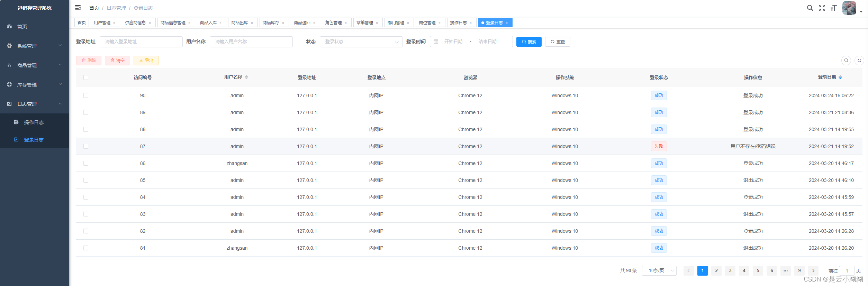Check the row with 访问编号 90
868x286 pixels.
[x=86, y=95]
